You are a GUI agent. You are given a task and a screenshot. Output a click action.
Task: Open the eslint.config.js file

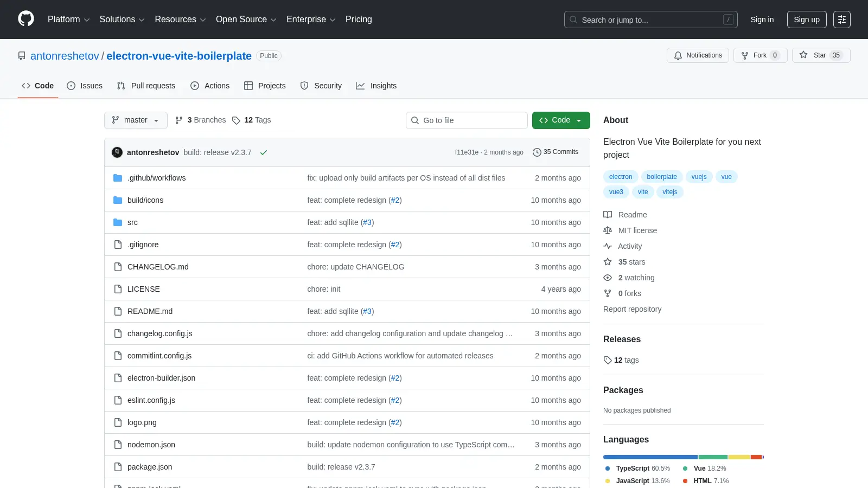[x=151, y=400]
